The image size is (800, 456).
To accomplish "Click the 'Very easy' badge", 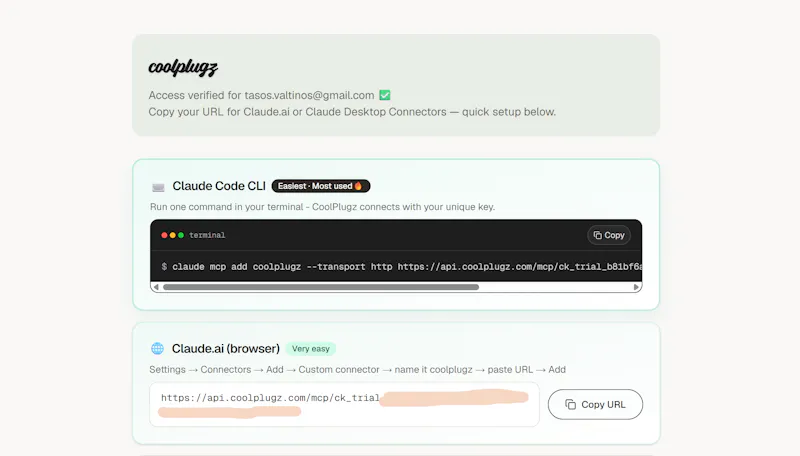I will (x=311, y=349).
